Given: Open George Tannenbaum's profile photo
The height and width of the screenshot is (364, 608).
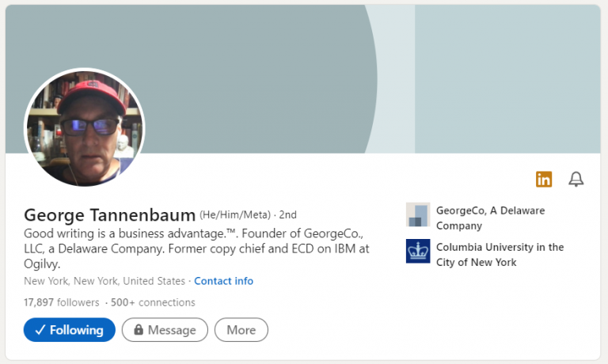Looking at the screenshot, I should click(x=85, y=127).
